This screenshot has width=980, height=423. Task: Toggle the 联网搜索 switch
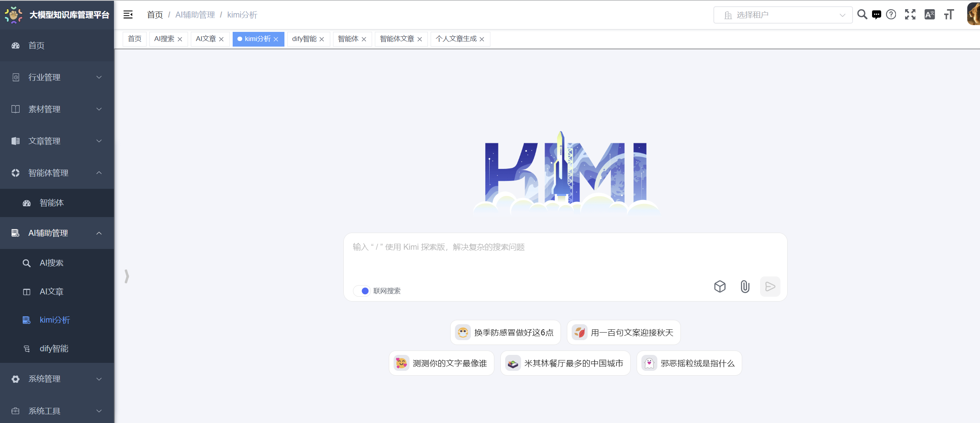(x=362, y=291)
